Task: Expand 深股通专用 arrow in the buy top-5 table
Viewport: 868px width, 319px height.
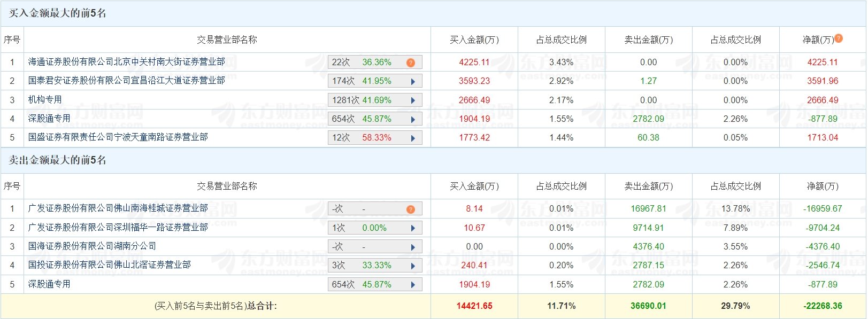Action: tap(413, 119)
